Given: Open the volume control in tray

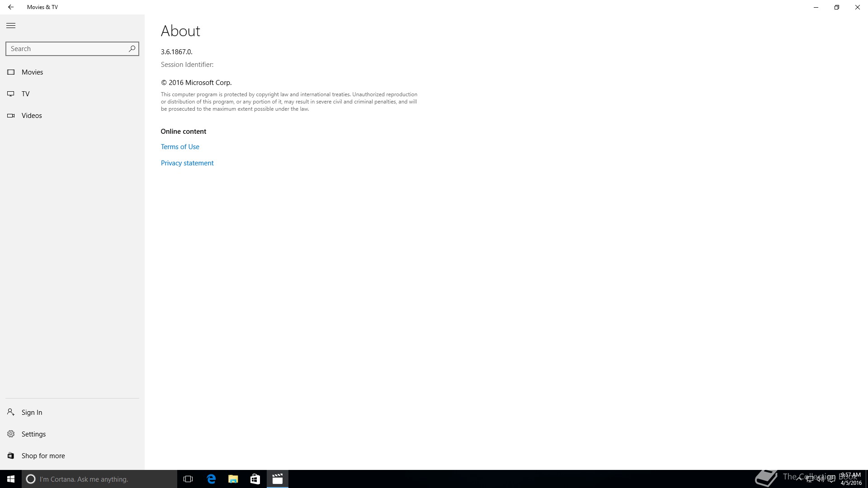Looking at the screenshot, I should [x=820, y=479].
